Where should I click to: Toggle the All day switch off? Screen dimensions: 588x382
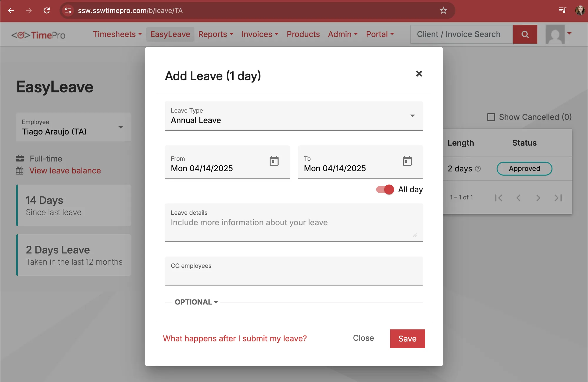point(385,190)
